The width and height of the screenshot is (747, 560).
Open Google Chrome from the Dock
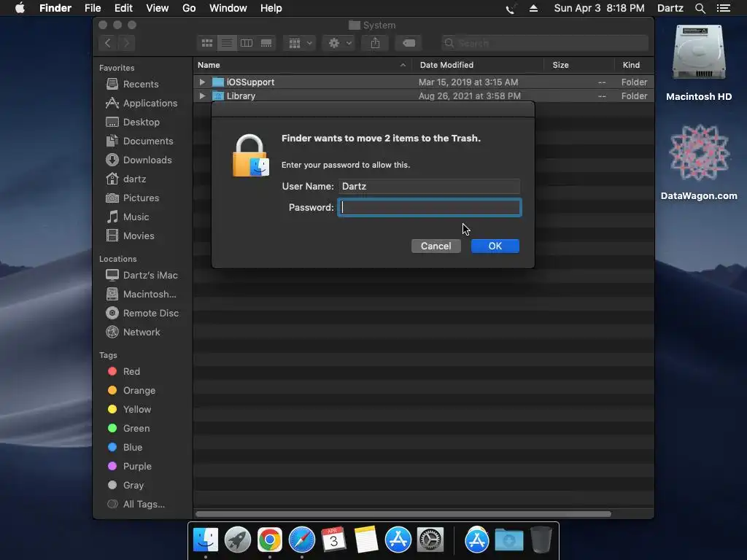(270, 540)
